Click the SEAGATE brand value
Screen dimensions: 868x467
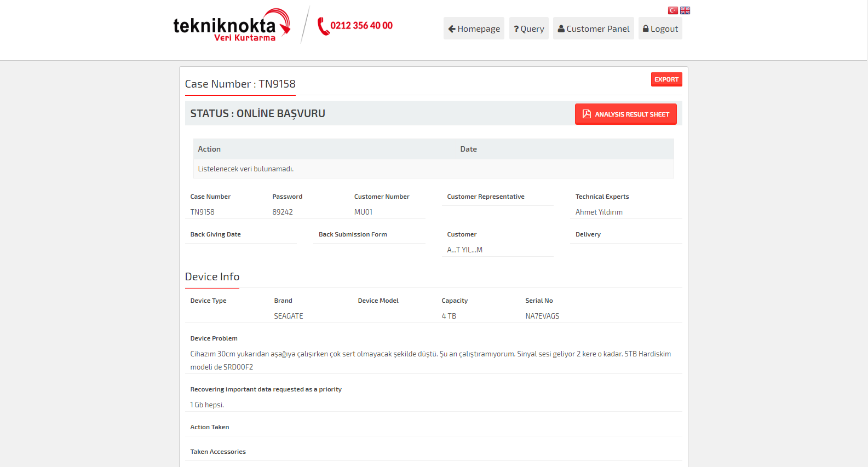[289, 316]
